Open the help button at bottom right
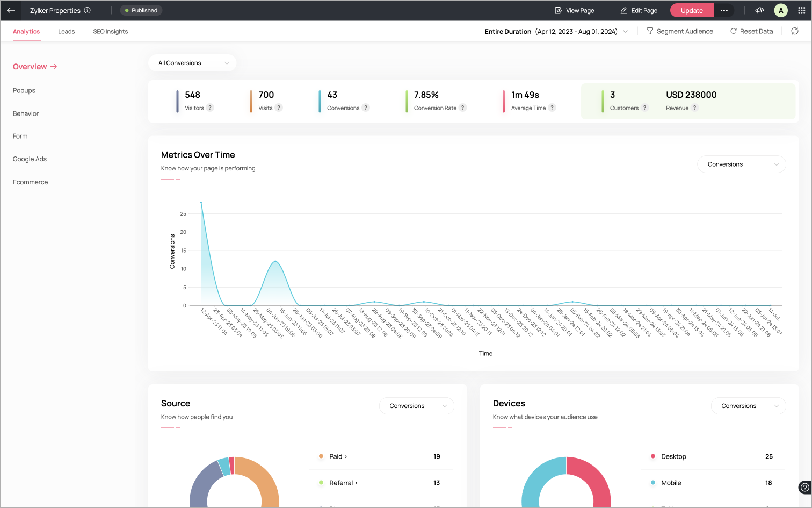Viewport: 812px width, 508px height. (x=804, y=488)
